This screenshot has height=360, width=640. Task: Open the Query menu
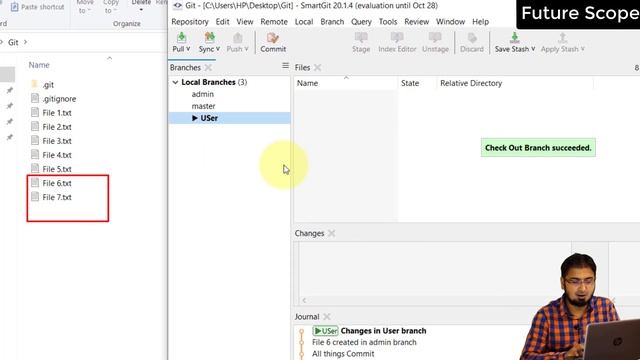(361, 22)
